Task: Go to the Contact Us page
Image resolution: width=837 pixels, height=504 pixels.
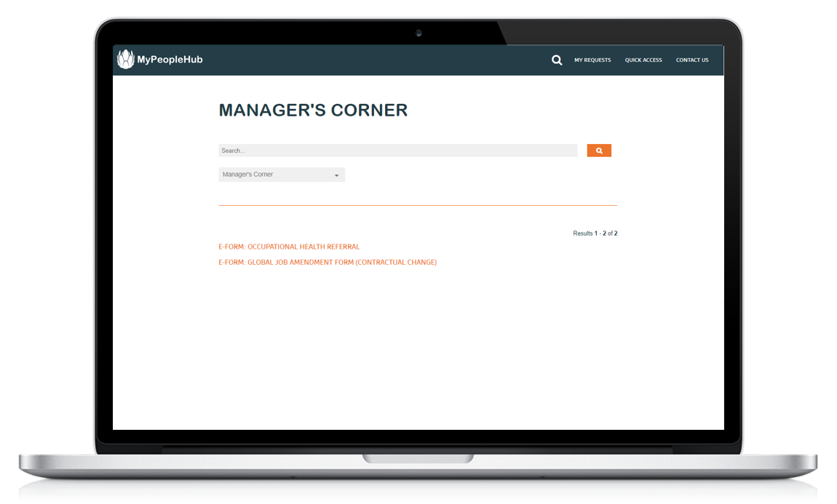Action: 691,60
